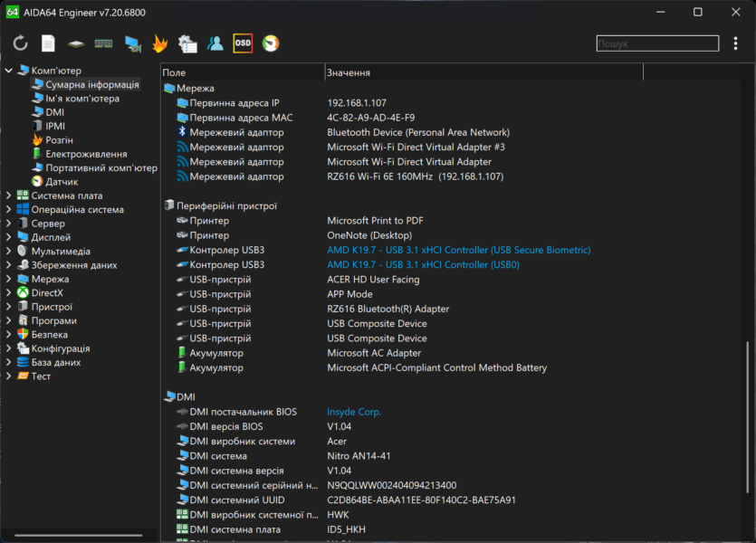Image resolution: width=756 pixels, height=543 pixels.
Task: Launch the flame stability test icon
Action: pyautogui.click(x=159, y=43)
